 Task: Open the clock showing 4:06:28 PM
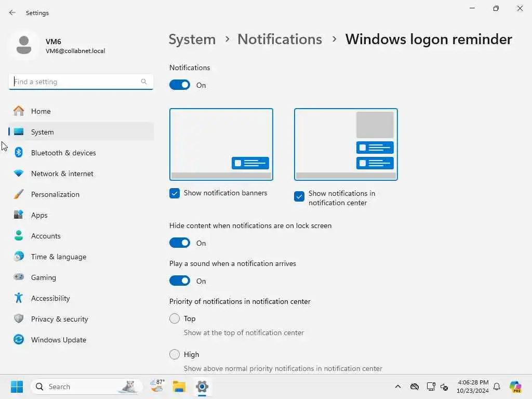pos(473,387)
